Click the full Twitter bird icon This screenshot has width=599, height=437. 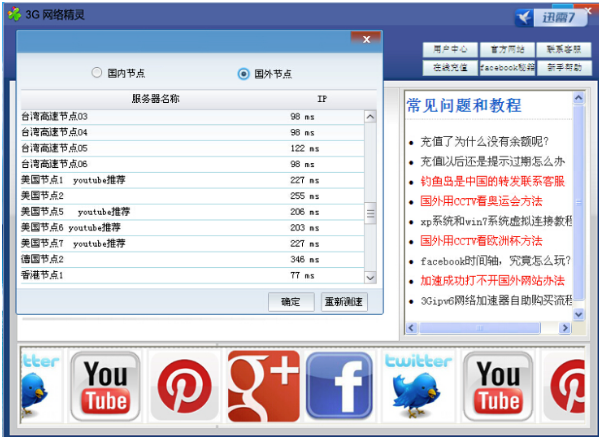418,385
